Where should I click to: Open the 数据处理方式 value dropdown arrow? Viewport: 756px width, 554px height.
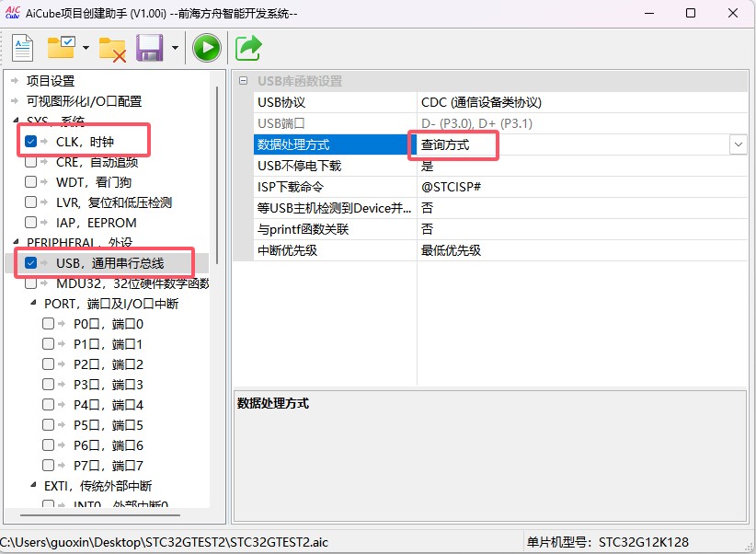[x=739, y=144]
